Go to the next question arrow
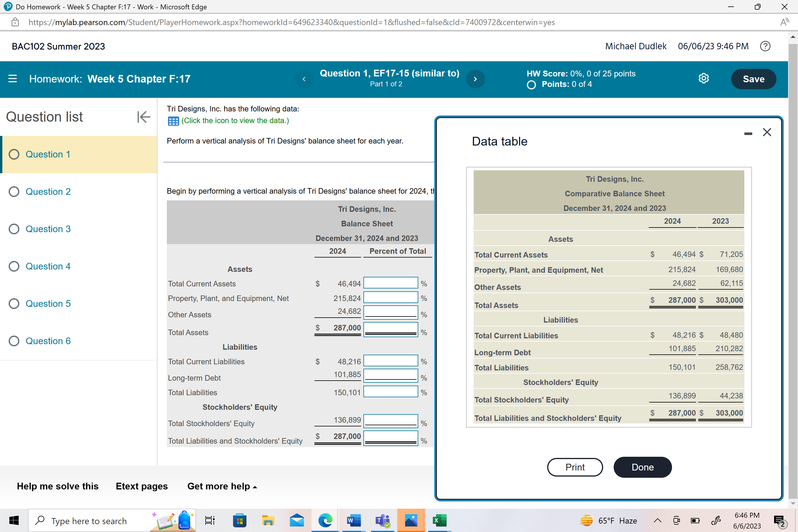The image size is (798, 532). 475,79
